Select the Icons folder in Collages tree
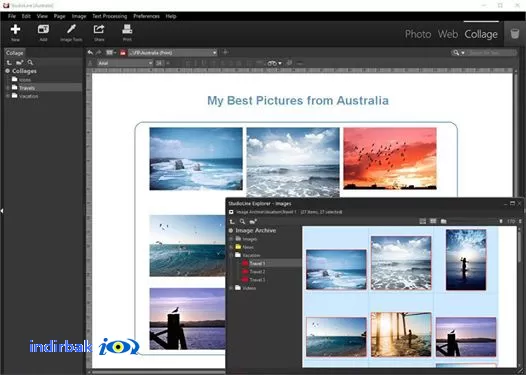The width and height of the screenshot is (526, 375). 25,80
